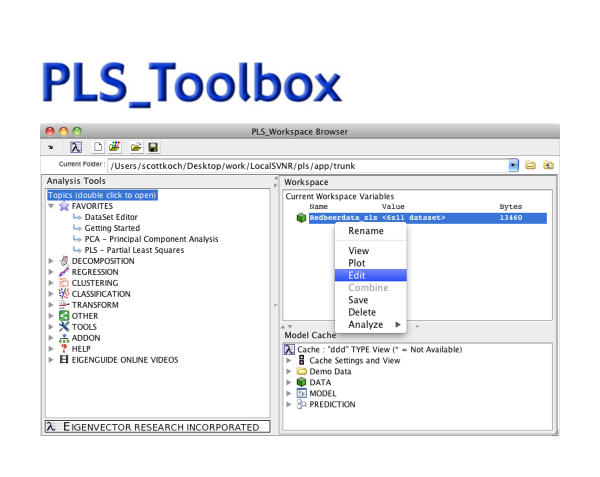Expand the HELP node
The height and width of the screenshot is (477, 600).
(51, 349)
